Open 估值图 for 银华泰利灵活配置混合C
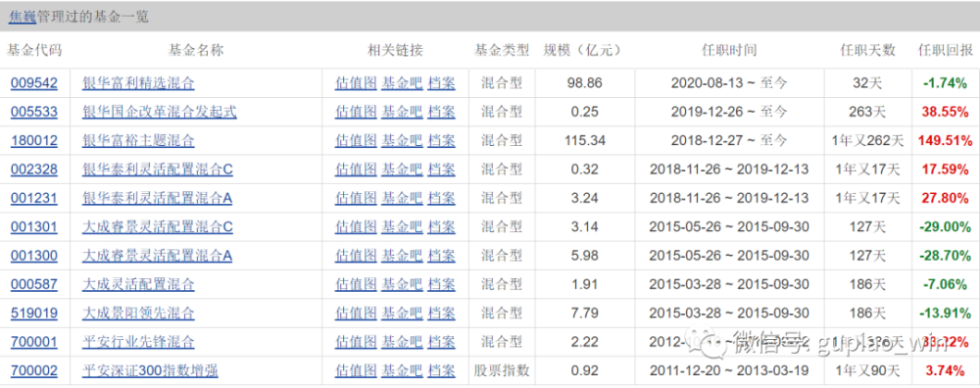This screenshot has width=980, height=388. point(356,170)
